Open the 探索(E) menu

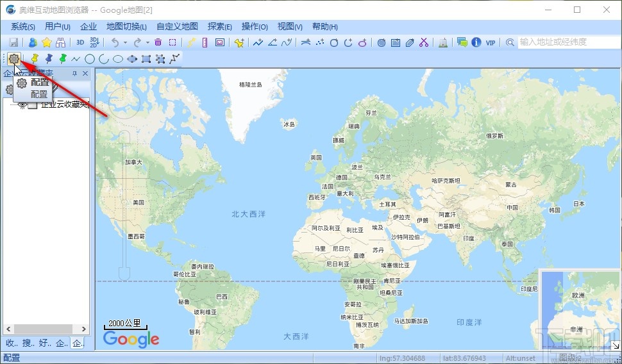click(220, 26)
